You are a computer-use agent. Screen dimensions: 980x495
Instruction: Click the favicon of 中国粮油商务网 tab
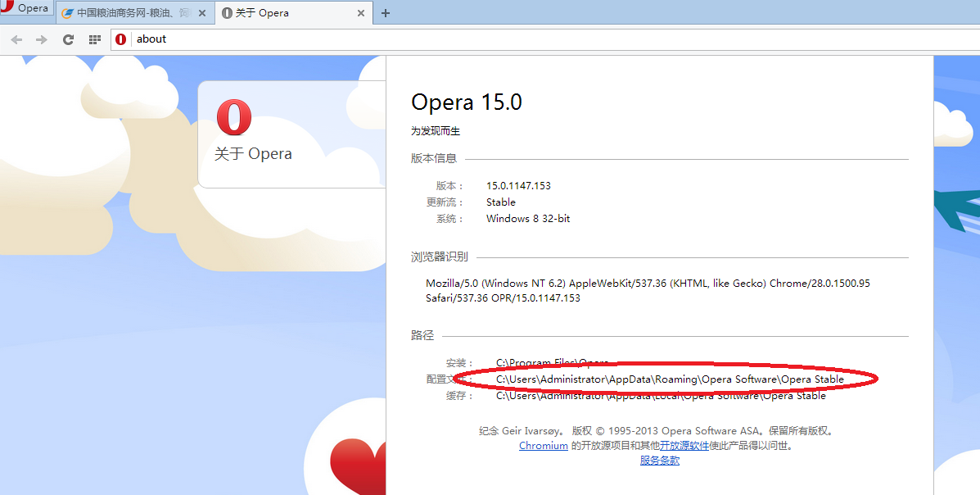click(67, 13)
